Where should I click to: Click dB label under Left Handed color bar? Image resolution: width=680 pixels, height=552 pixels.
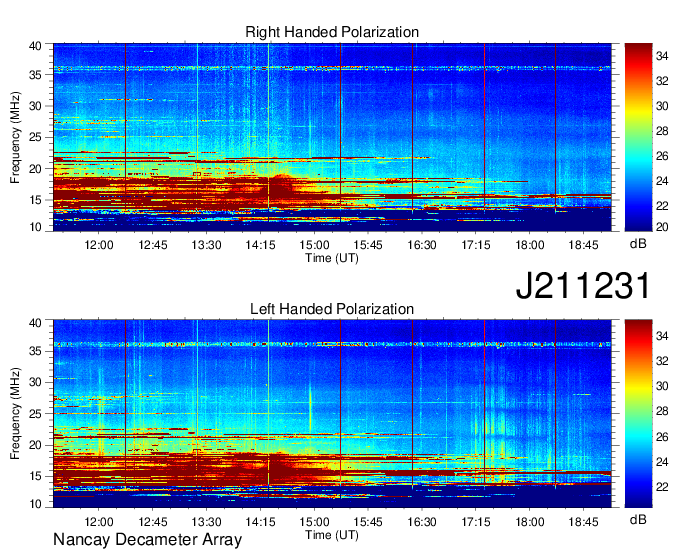[638, 519]
